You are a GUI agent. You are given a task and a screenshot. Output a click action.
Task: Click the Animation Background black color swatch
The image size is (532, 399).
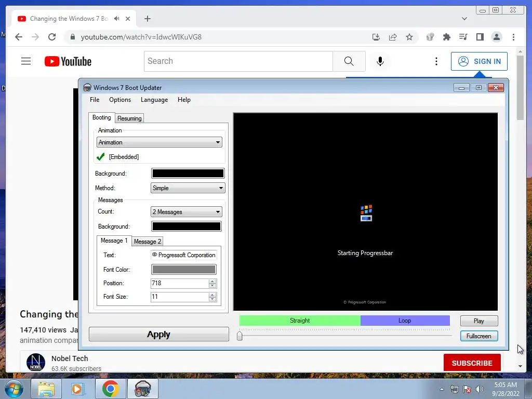188,174
